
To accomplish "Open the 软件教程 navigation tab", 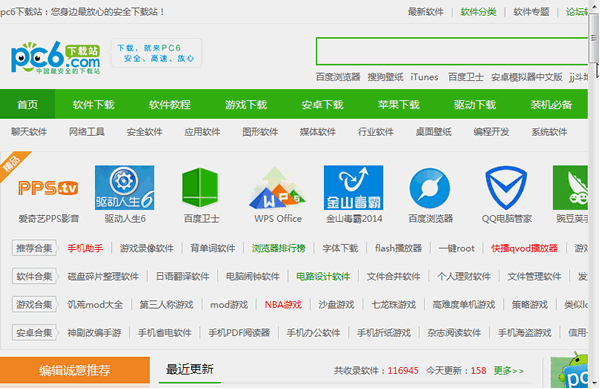I will 170,104.
